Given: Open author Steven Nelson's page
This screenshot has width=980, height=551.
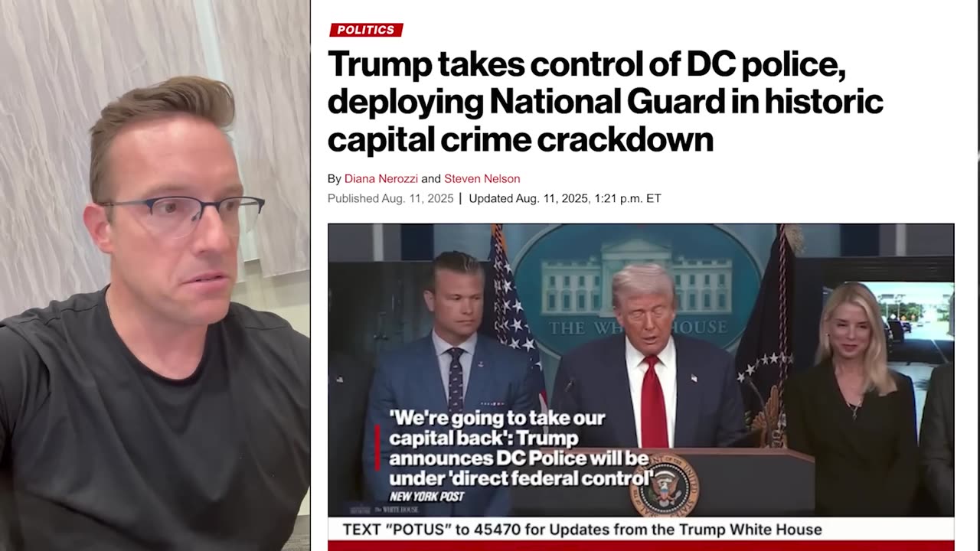Looking at the screenshot, I should click(482, 178).
